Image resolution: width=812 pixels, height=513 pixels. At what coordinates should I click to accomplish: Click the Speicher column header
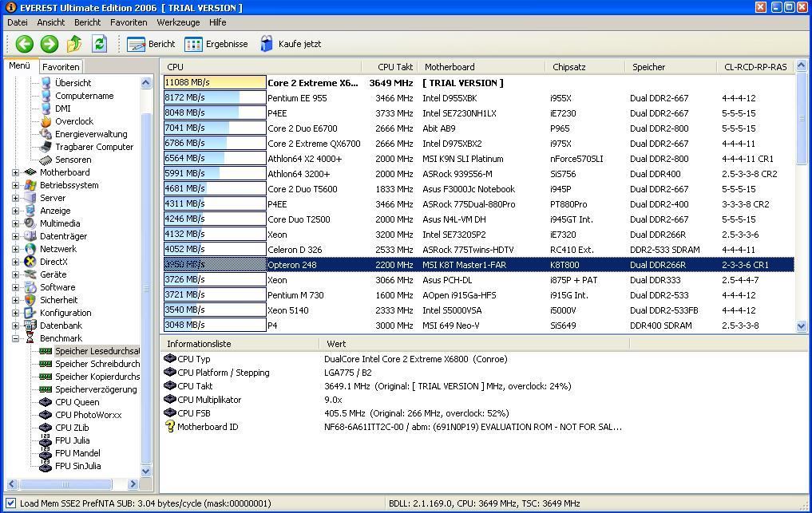[671, 67]
